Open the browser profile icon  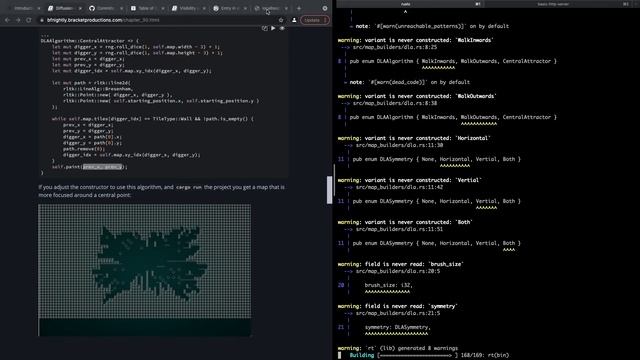click(x=294, y=20)
